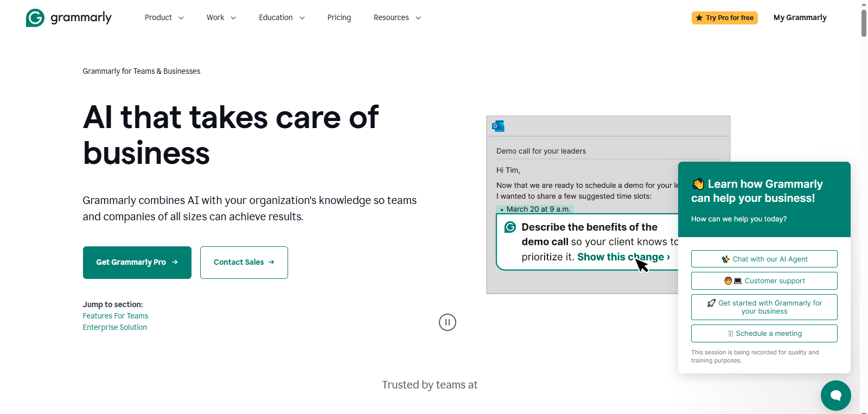
Task: Click Show this change link
Action: [x=623, y=257]
